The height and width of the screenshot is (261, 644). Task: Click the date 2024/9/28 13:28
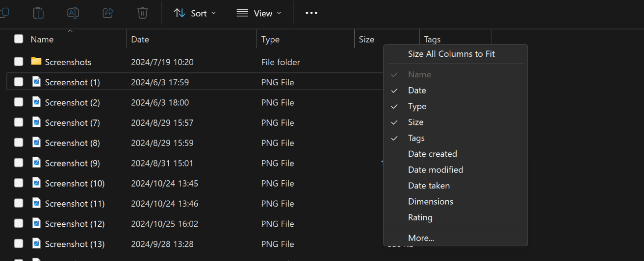(x=162, y=244)
